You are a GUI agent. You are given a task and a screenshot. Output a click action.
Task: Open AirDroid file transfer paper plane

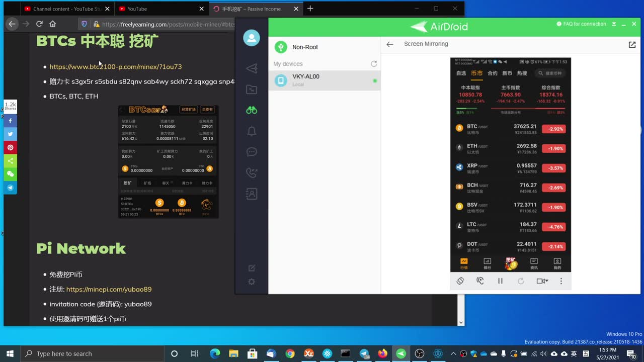point(252,68)
